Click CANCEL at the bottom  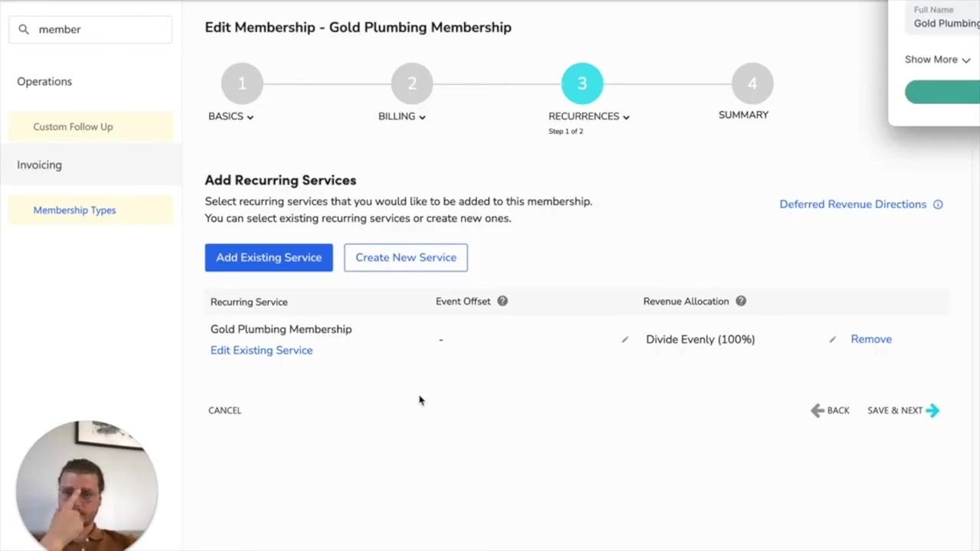(224, 410)
